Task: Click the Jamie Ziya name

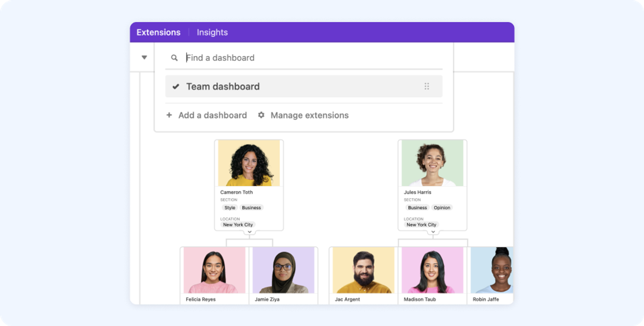Action: click(267, 299)
